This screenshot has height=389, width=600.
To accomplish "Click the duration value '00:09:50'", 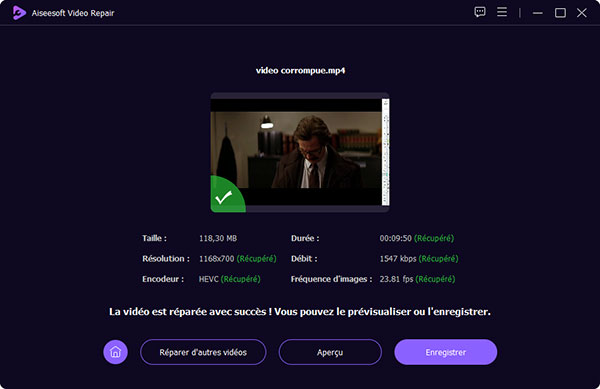I will pyautogui.click(x=396, y=238).
